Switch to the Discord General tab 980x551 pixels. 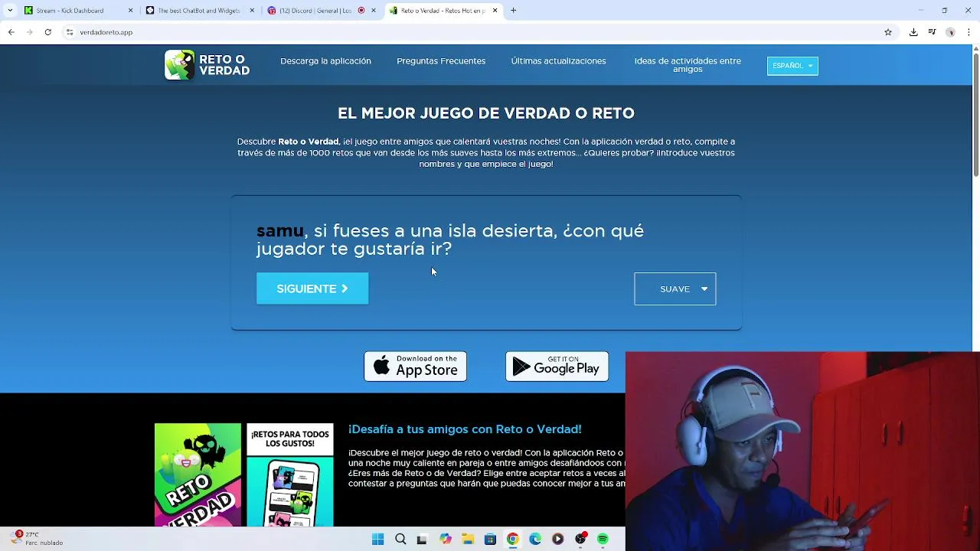[320, 11]
